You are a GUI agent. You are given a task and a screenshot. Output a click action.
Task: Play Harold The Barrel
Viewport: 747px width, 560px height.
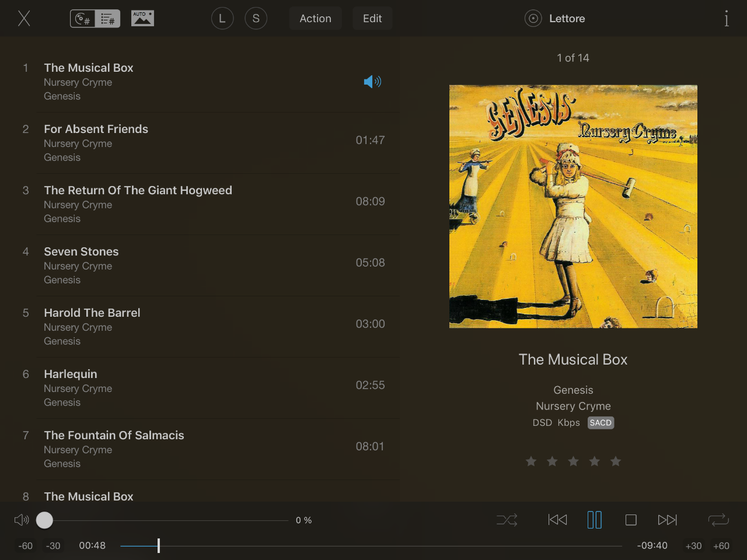point(200,327)
